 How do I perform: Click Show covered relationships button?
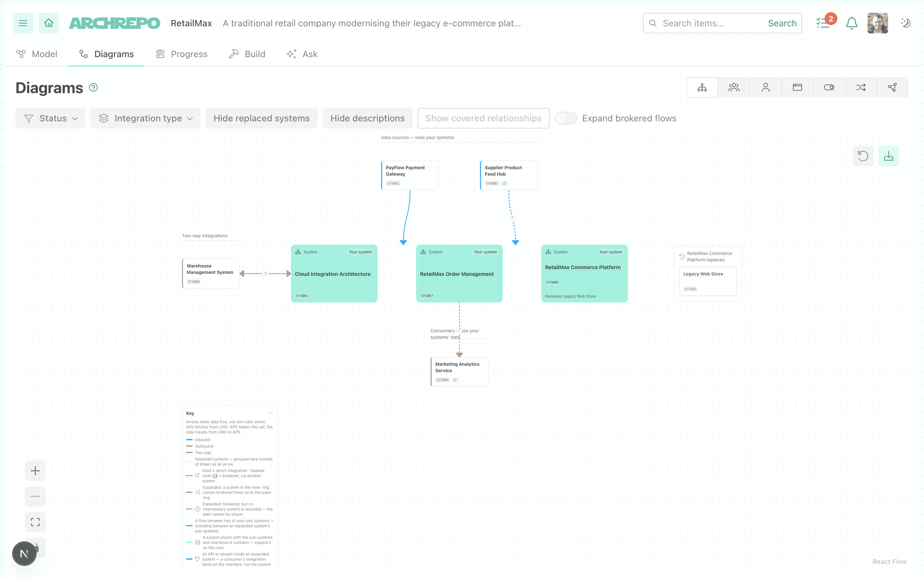[x=483, y=118]
